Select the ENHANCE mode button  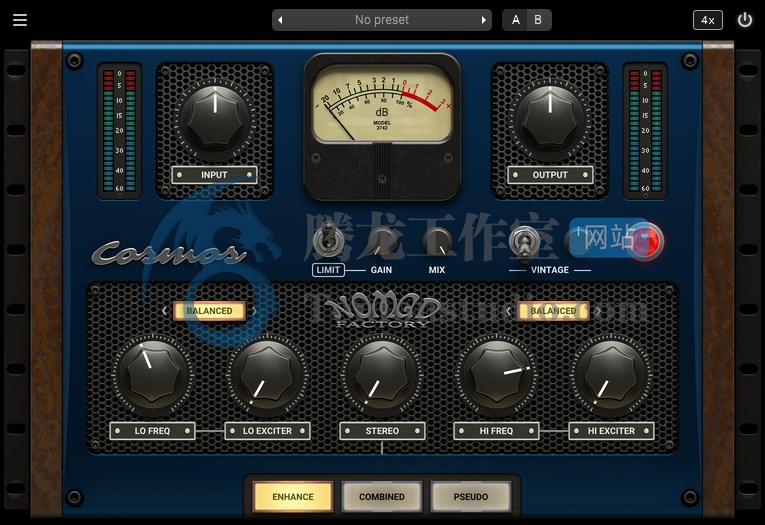[x=293, y=497]
